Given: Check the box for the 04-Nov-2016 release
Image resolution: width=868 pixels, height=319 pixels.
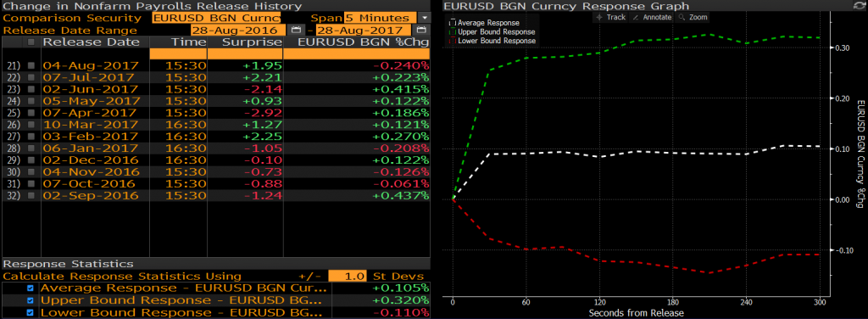Looking at the screenshot, I should [x=31, y=171].
